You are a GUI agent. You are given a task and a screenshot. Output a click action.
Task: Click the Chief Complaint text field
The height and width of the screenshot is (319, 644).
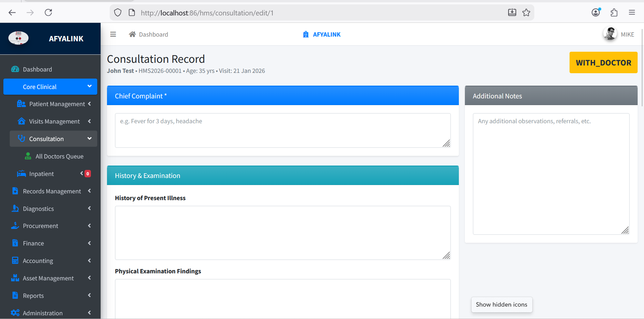tap(282, 130)
